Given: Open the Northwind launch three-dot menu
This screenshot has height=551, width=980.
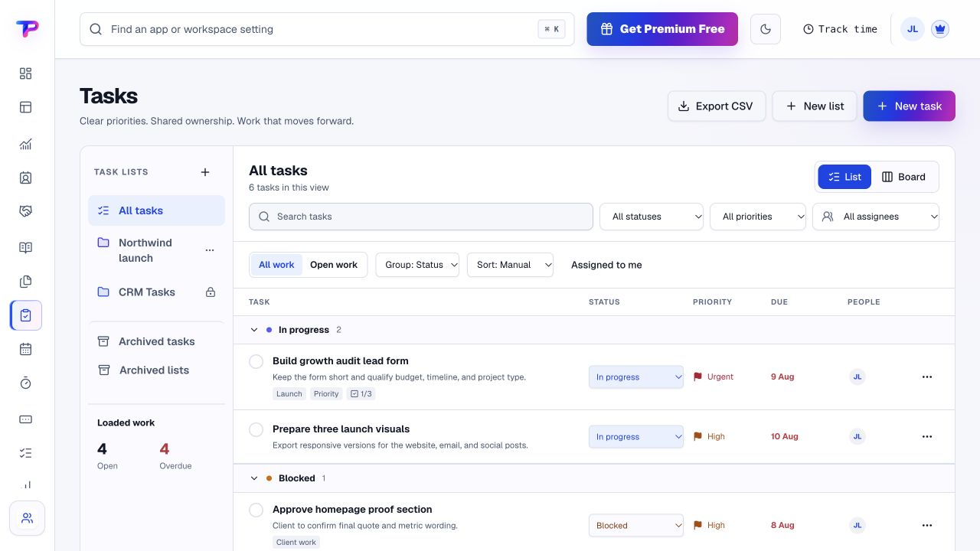Looking at the screenshot, I should point(210,250).
